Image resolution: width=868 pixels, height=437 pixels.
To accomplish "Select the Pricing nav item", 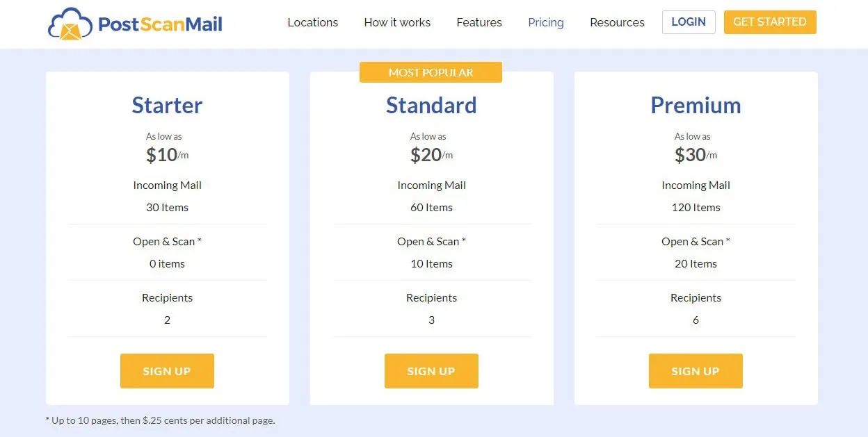I will pyautogui.click(x=546, y=22).
